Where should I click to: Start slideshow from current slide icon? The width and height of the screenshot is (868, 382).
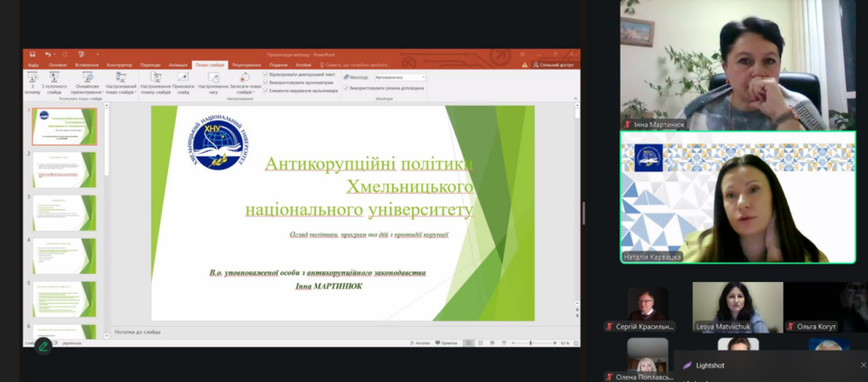tap(54, 77)
